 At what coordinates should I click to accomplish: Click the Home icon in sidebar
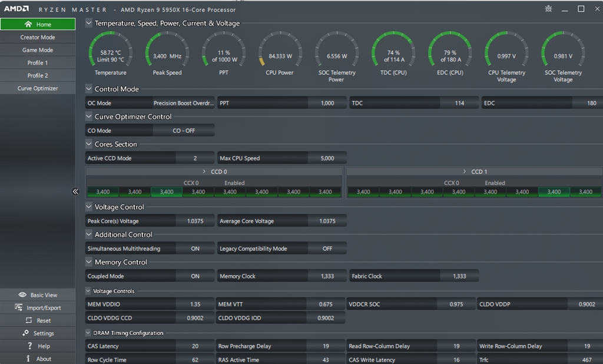tap(28, 24)
